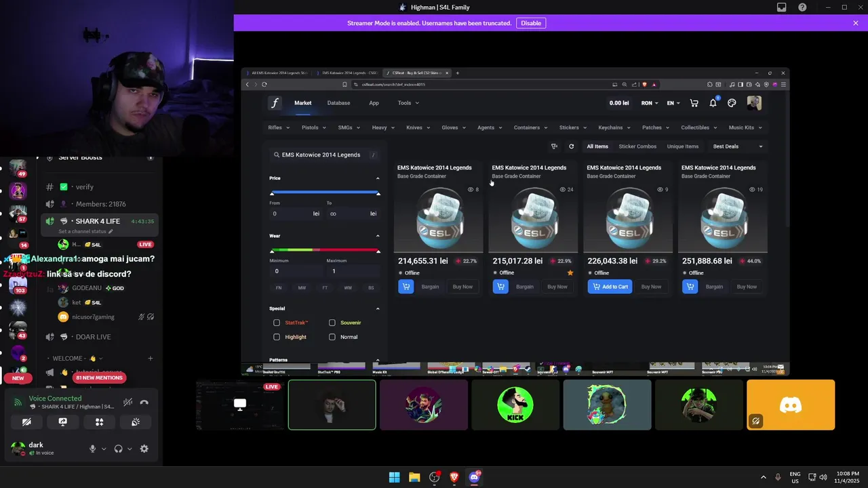Collapse the Special filter section
The height and width of the screenshot is (488, 868).
point(378,308)
